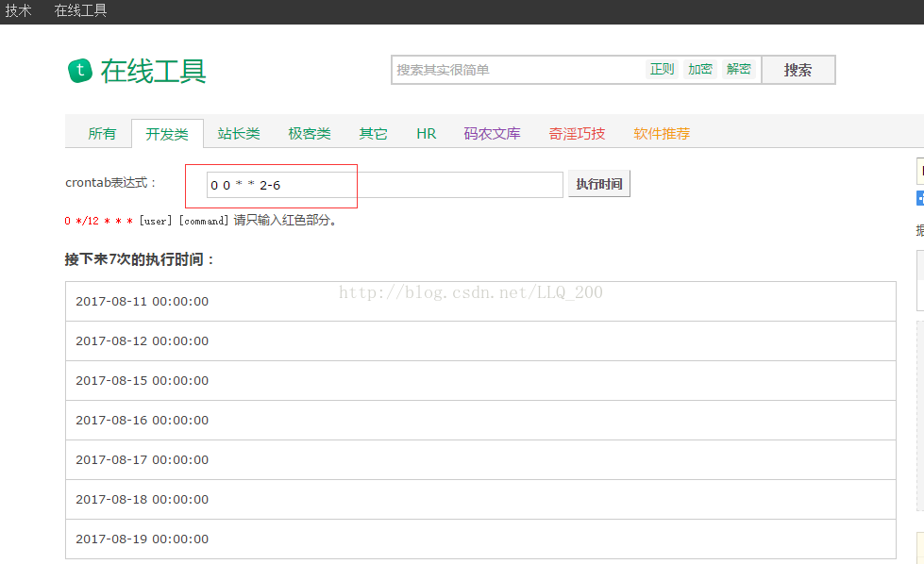This screenshot has height=564, width=924.
Task: Click the crontab表达式 label
Action: click(x=110, y=183)
